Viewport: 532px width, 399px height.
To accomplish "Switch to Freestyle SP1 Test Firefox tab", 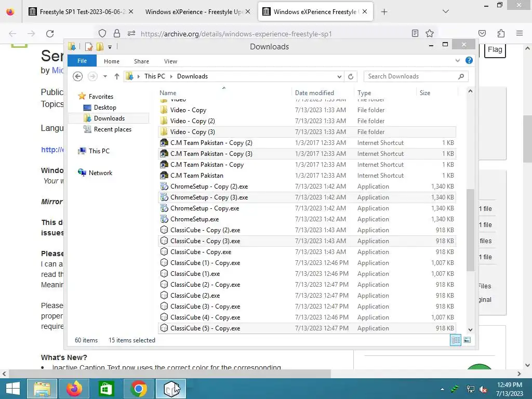I will [x=81, y=11].
